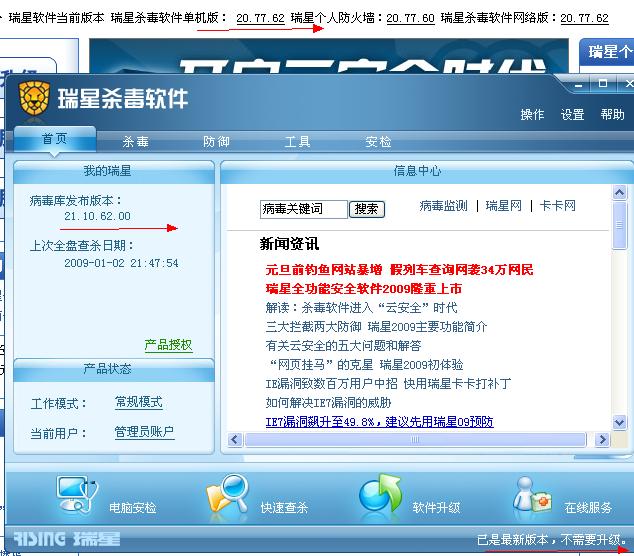This screenshot has height=556, width=634.
Task: Start the 软件升级 software upgrade icon
Action: [380, 494]
